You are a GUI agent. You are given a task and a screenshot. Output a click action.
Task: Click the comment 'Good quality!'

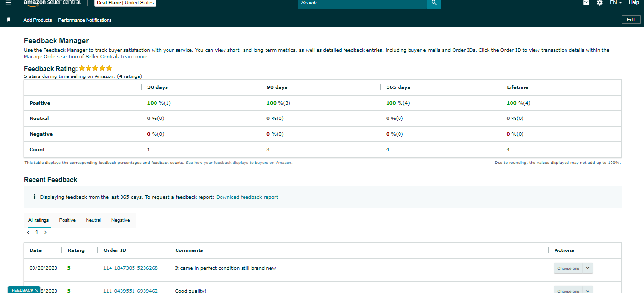click(190, 291)
